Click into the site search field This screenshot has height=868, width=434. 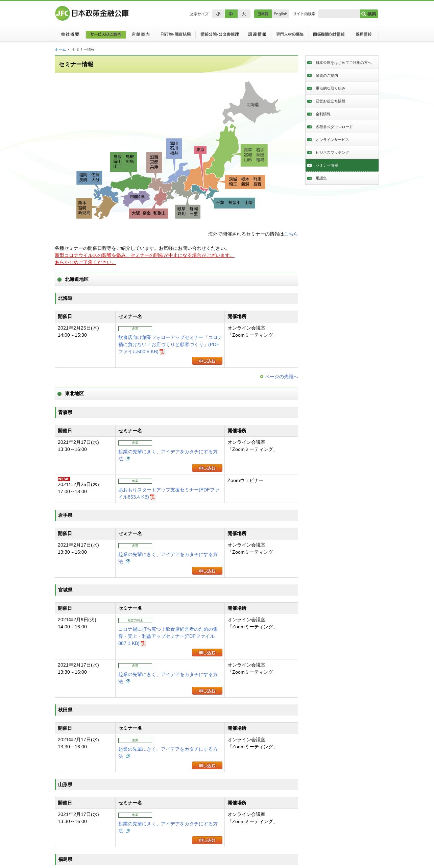339,14
